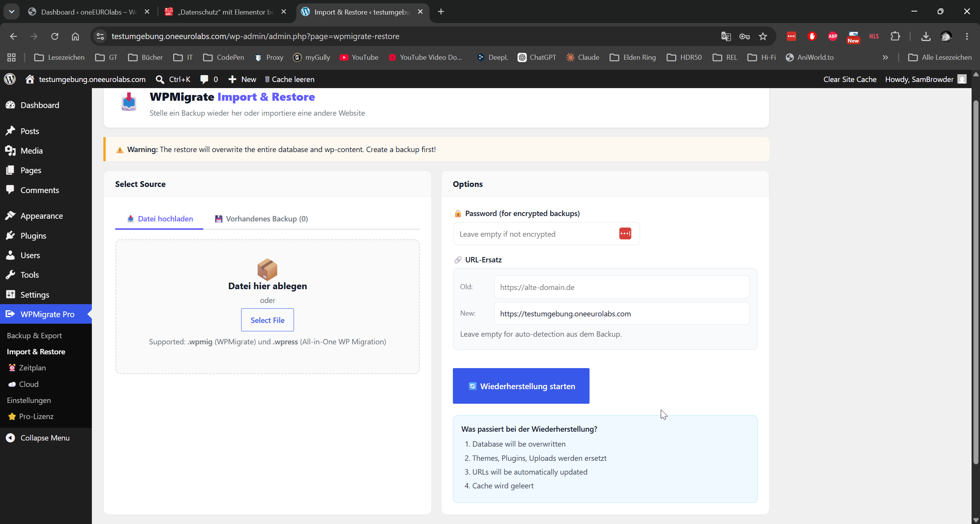Click the ABP extension icon
This screenshot has height=524, width=980.
coord(833,36)
